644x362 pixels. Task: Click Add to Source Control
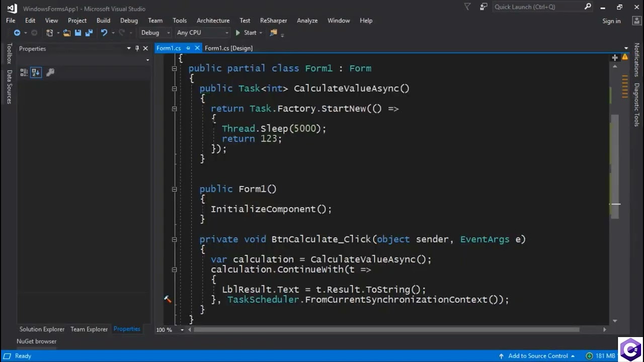click(x=538, y=356)
